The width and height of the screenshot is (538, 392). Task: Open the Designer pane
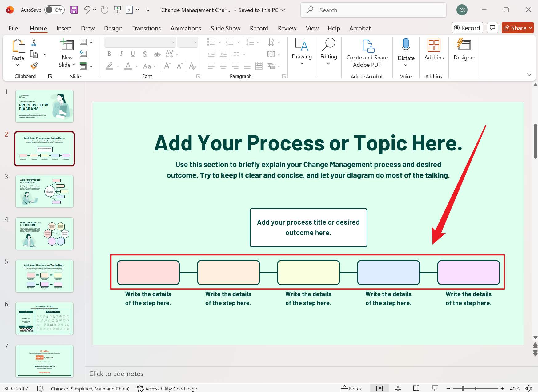464,49
